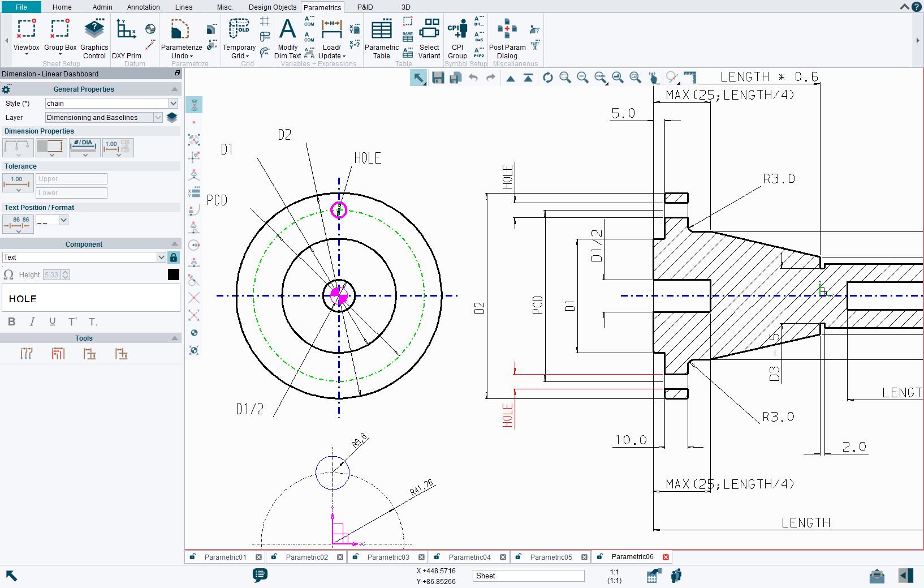Open the CPI Group tool
The height and width of the screenshot is (588, 924).
[457, 38]
